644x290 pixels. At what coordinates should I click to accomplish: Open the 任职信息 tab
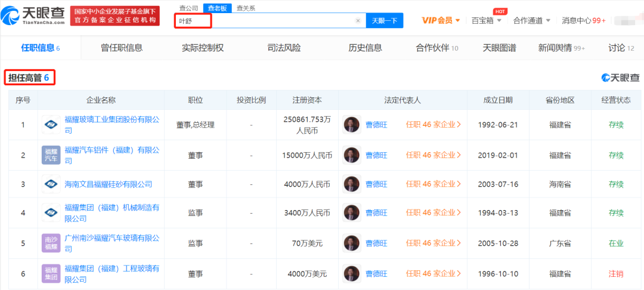click(41, 48)
